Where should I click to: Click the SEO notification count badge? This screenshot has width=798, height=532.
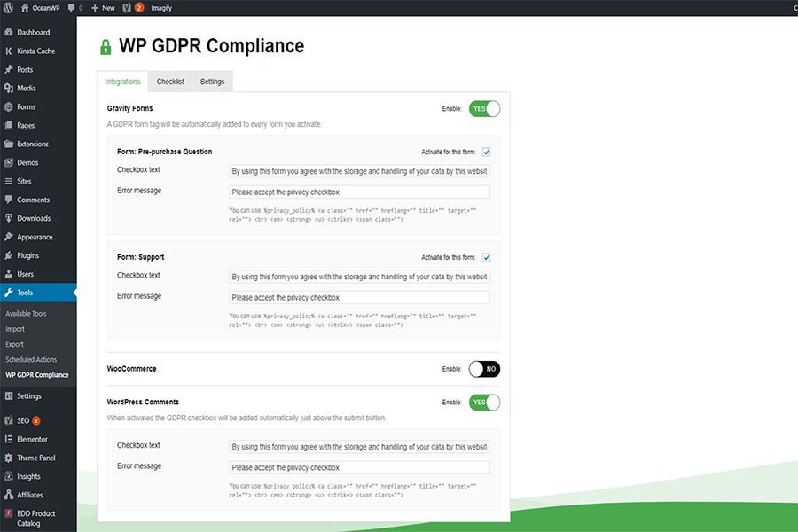36,420
